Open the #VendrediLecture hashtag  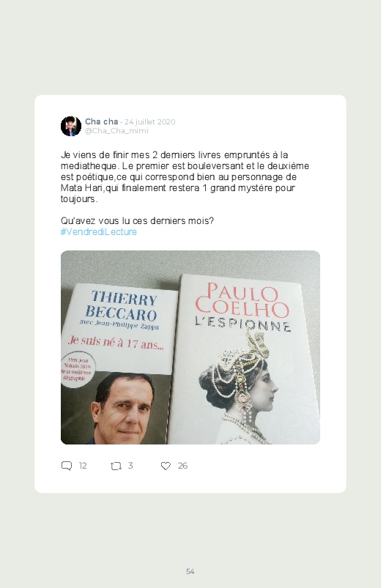tap(99, 231)
